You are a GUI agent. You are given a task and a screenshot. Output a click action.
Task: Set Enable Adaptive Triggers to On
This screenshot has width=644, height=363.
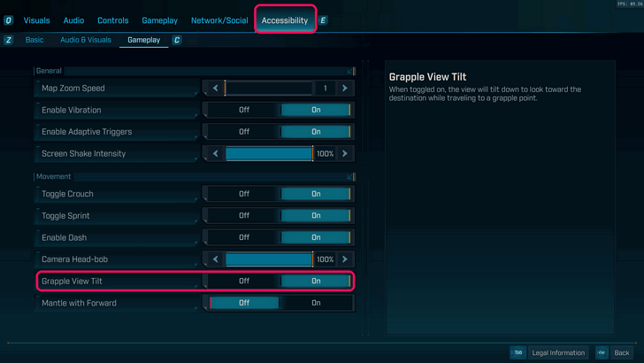tap(316, 132)
